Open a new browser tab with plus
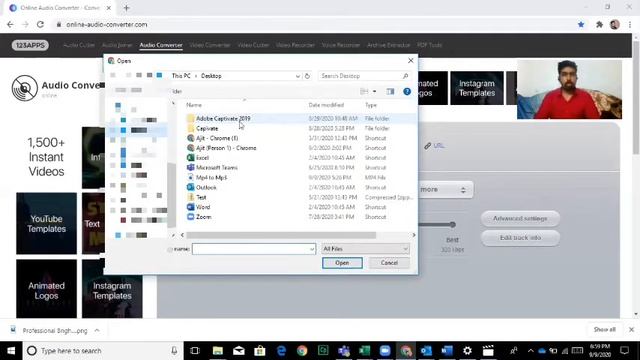The height and width of the screenshot is (360, 640). point(127,8)
